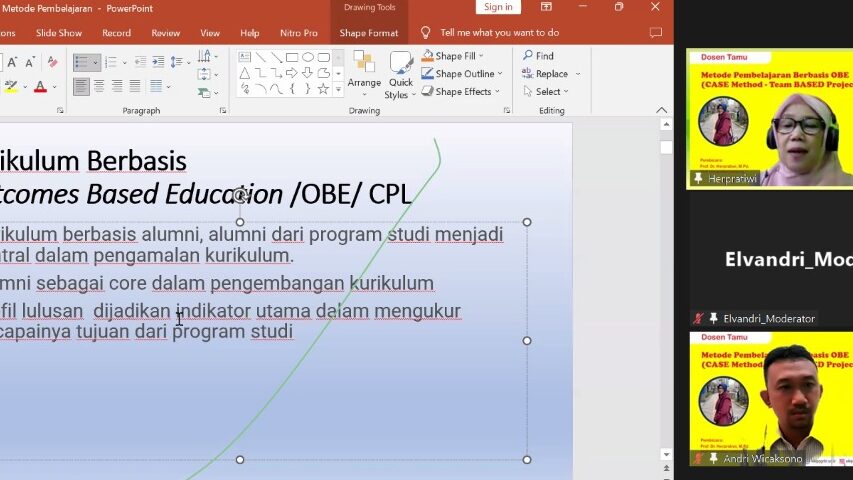The width and height of the screenshot is (853, 480).
Task: Increase font size with the larger A icon
Action: coord(13,62)
